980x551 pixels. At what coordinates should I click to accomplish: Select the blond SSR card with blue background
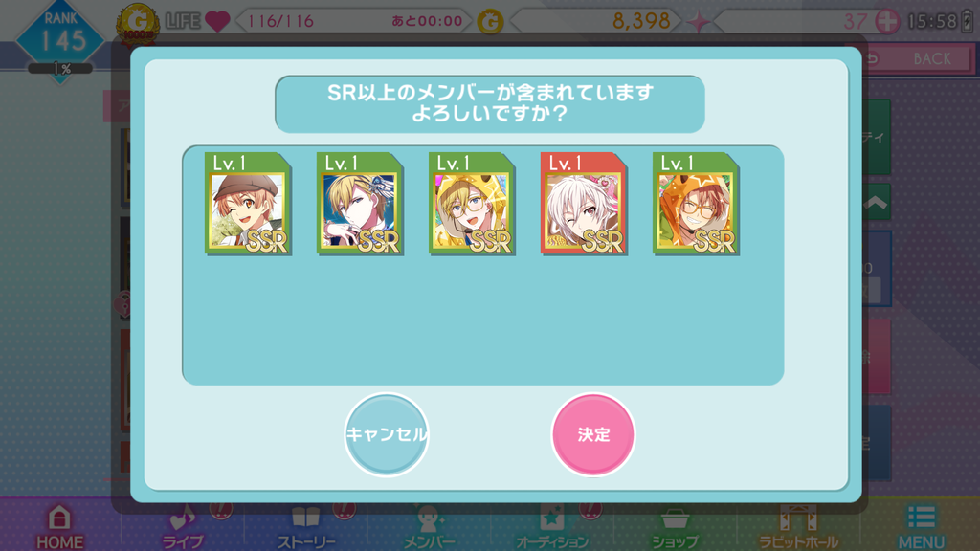360,204
